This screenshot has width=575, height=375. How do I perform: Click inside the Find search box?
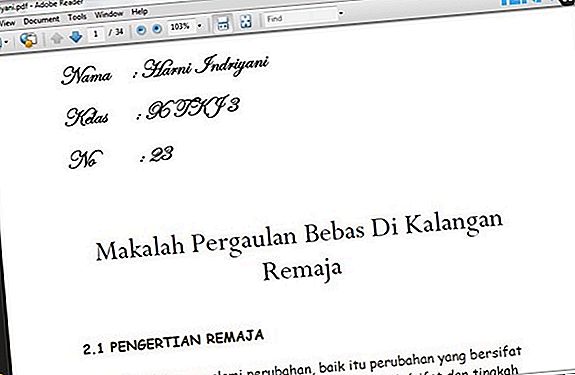300,17
